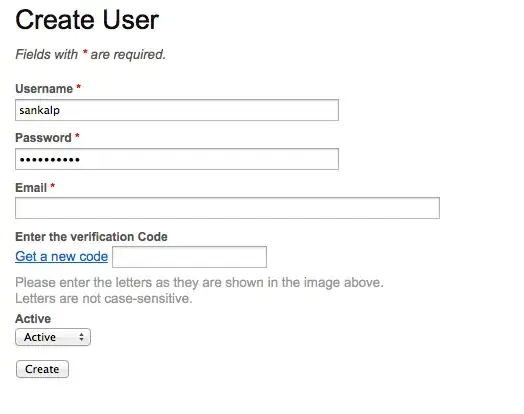The height and width of the screenshot is (414, 524).
Task: Click the up-down arrows on Active select
Action: [81, 337]
